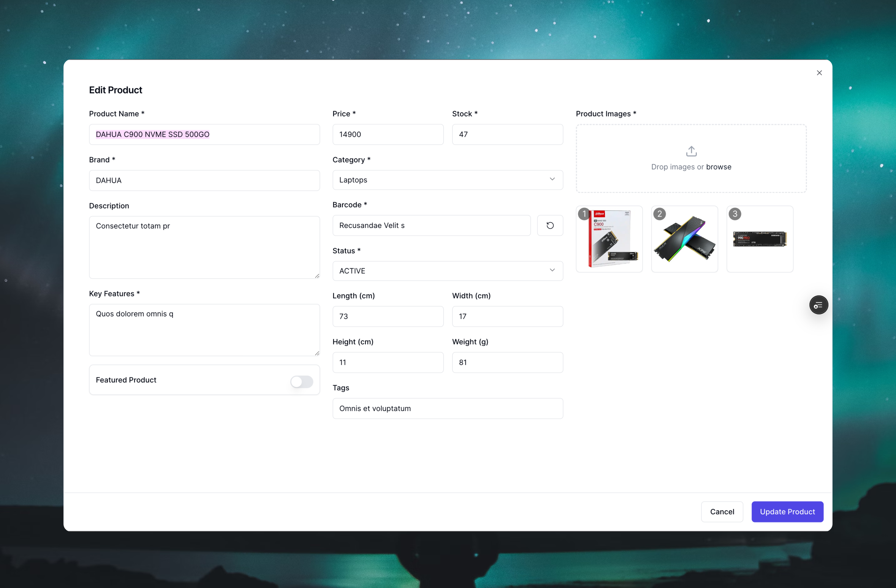Image resolution: width=896 pixels, height=588 pixels.
Task: Click into the Description textarea
Action: (204, 247)
